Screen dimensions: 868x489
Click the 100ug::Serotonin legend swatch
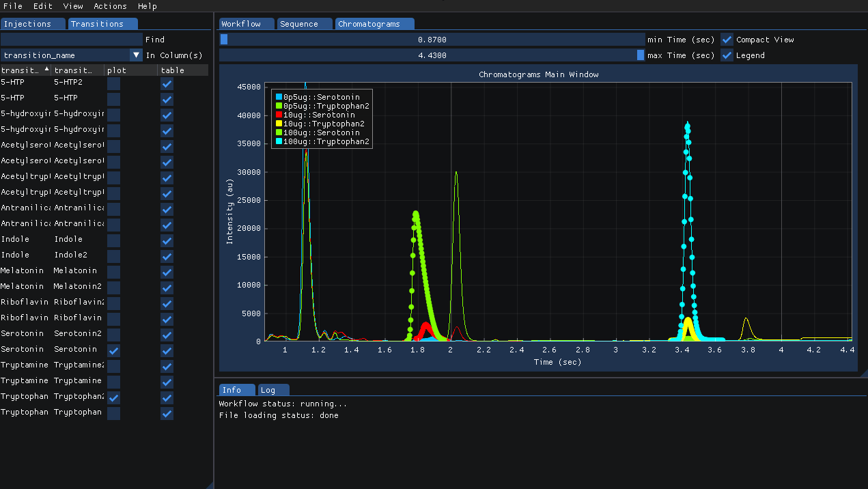click(x=279, y=132)
